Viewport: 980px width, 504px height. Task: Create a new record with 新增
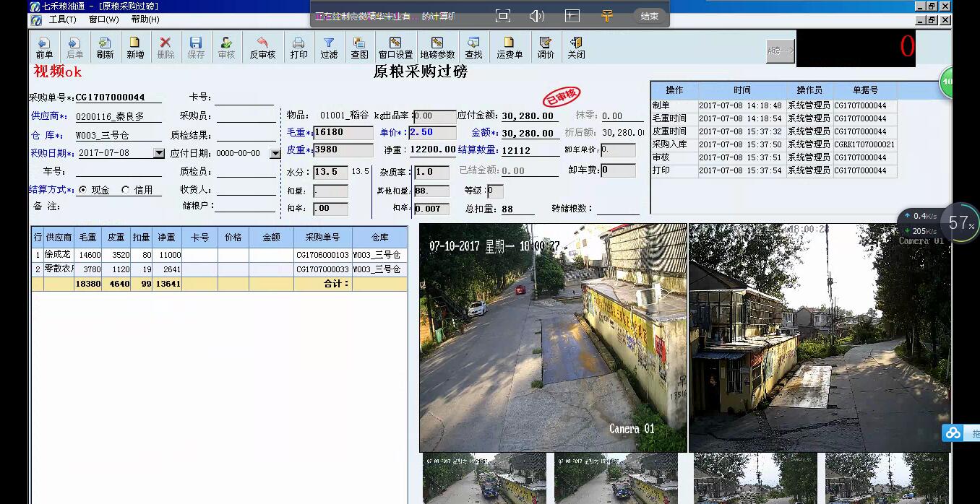[x=135, y=48]
